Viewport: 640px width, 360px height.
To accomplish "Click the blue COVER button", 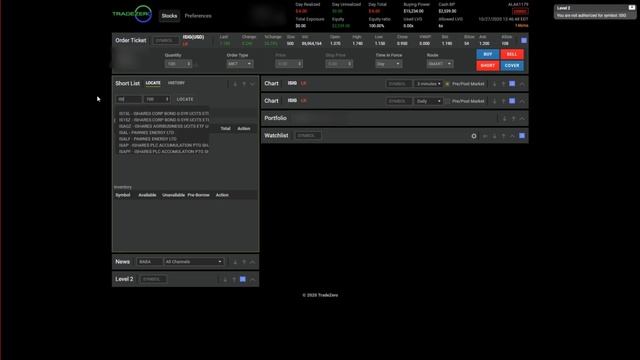I will point(512,66).
